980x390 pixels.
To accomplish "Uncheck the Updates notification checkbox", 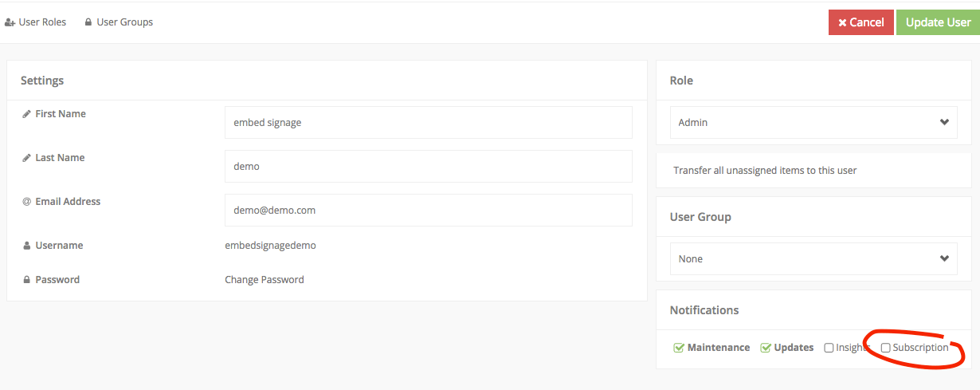I will click(766, 348).
